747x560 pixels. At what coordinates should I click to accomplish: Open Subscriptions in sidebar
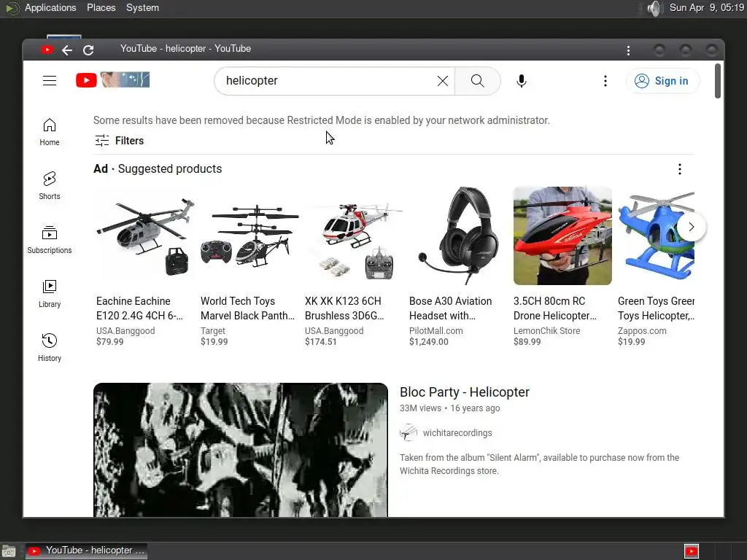point(50,239)
